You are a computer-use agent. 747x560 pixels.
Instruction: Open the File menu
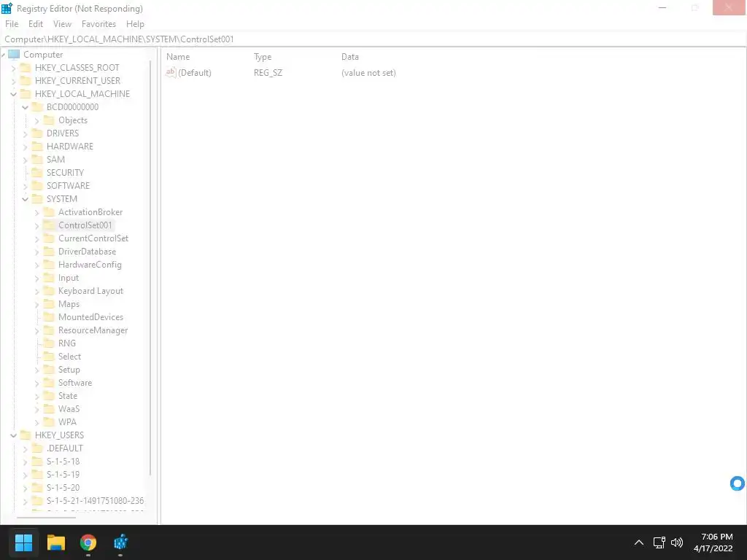(12, 24)
